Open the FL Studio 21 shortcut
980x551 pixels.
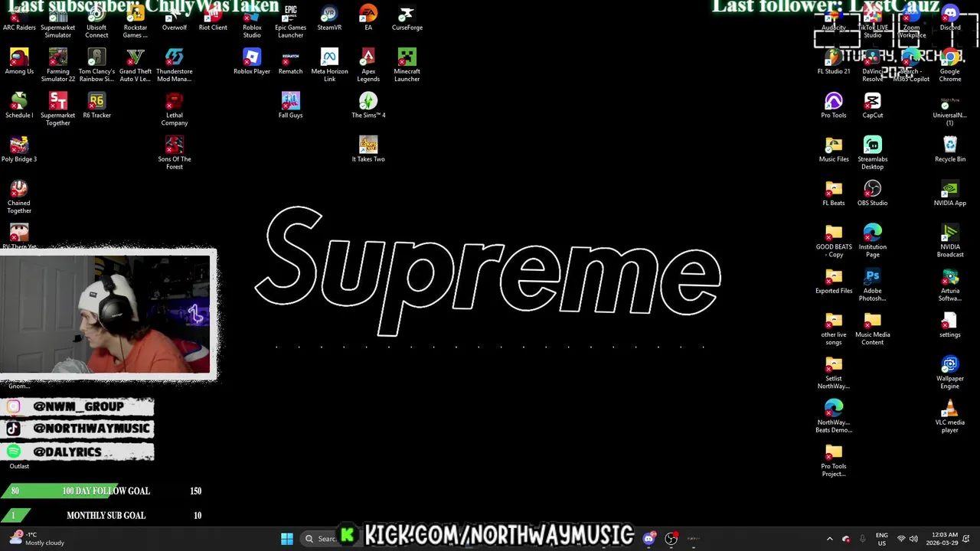point(834,61)
